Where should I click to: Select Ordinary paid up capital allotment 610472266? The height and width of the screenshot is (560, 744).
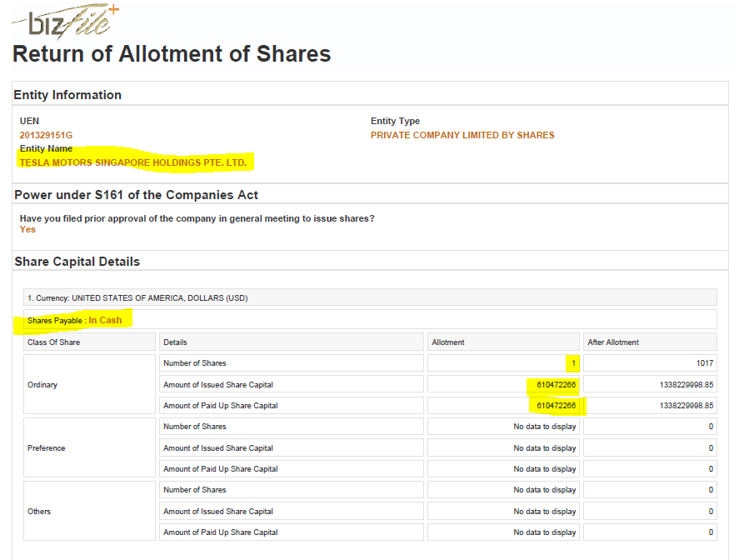point(556,405)
